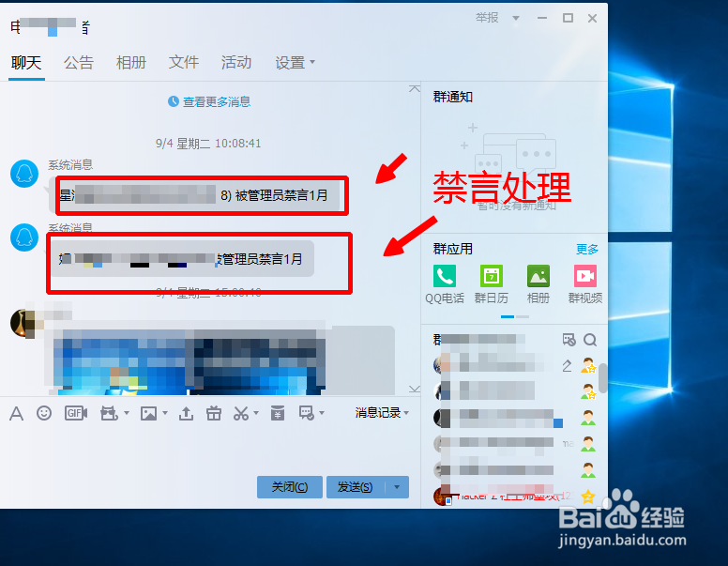Click the upload file icon
Image resolution: width=728 pixels, height=566 pixels.
click(186, 413)
